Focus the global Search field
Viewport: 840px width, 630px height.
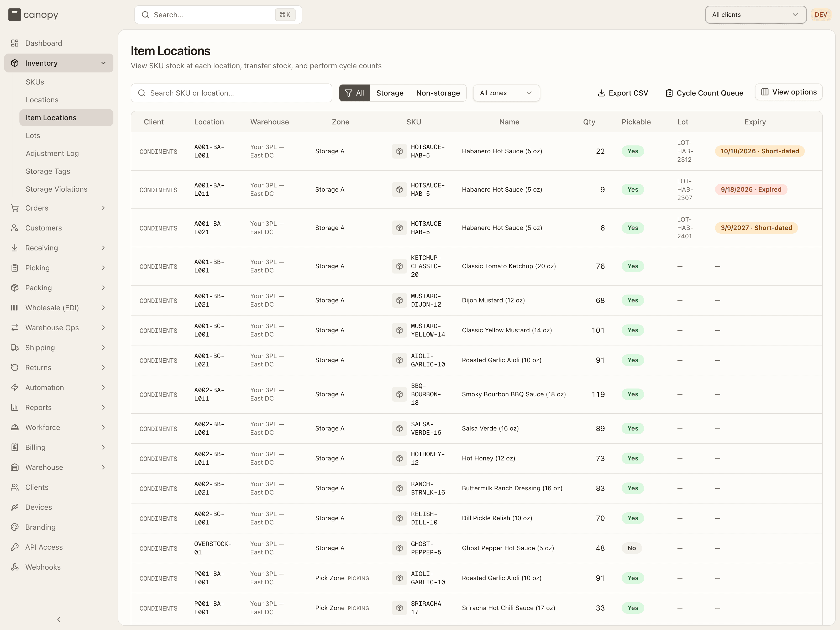click(x=218, y=15)
